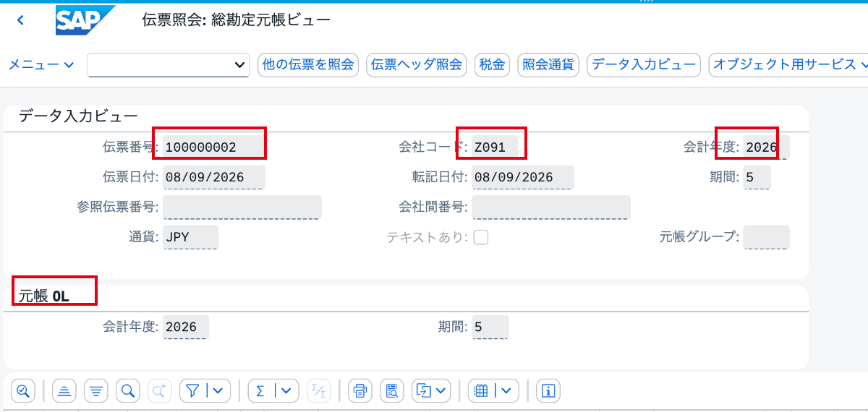Click the subtotals icon
Image resolution: width=868 pixels, height=412 pixels.
[318, 391]
